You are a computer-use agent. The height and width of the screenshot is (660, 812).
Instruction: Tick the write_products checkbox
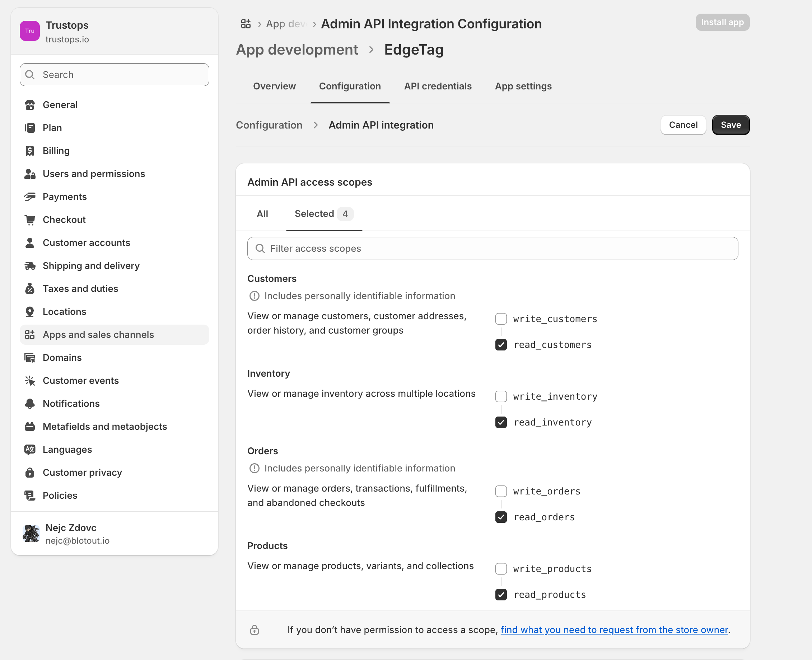(501, 569)
